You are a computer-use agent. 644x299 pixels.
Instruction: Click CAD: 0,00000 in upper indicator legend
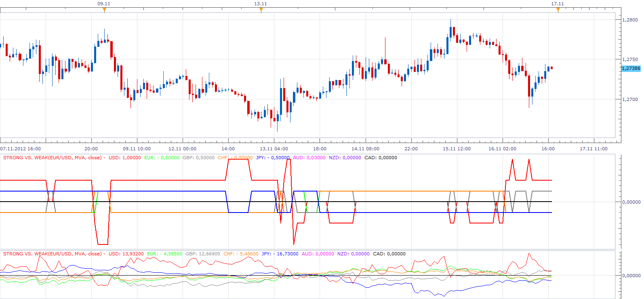point(381,158)
